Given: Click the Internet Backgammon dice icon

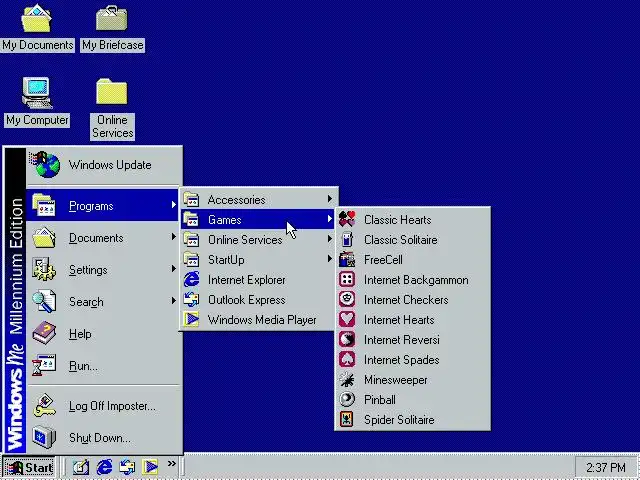Looking at the screenshot, I should pyautogui.click(x=347, y=280).
